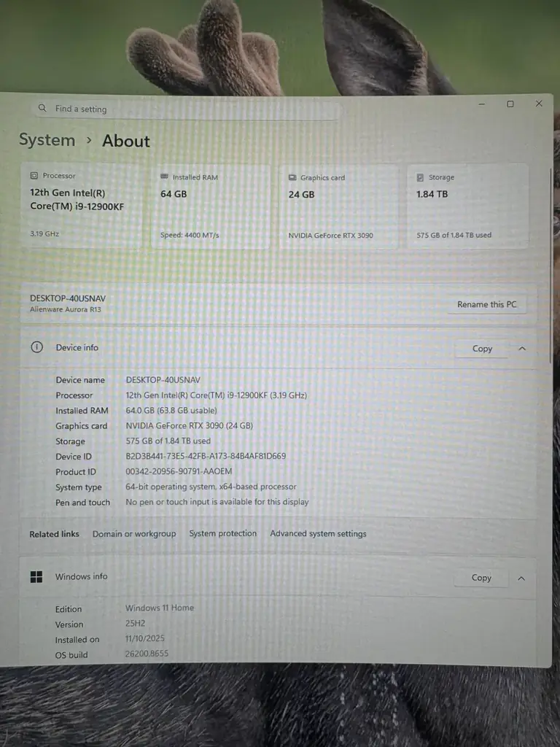Click the Windows logo icon
The width and height of the screenshot is (560, 747).
[36, 577]
